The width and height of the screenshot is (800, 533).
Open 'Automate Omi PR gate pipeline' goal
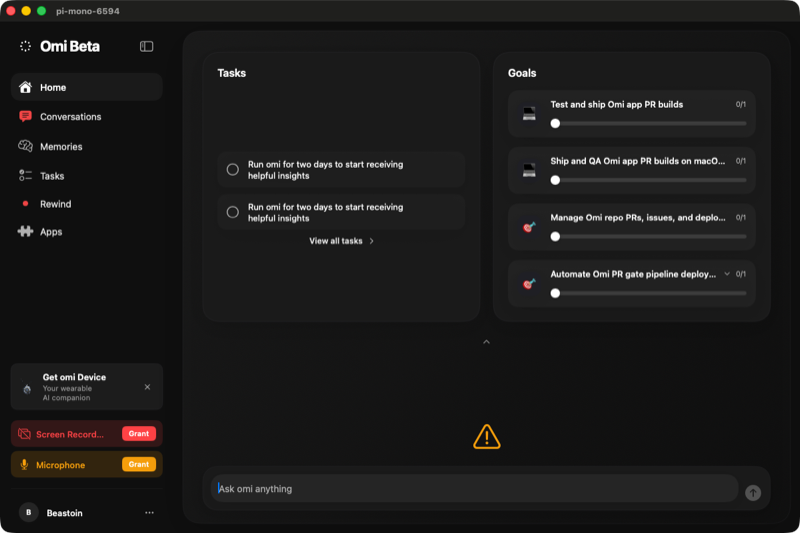[x=632, y=283]
